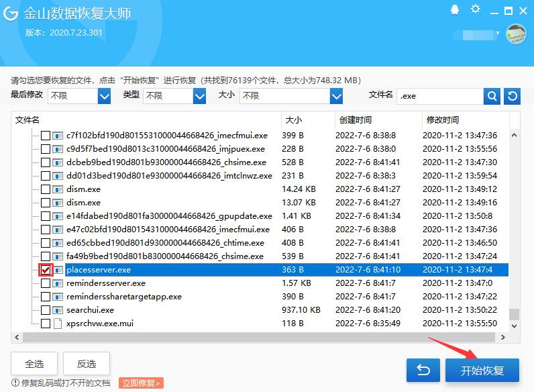Click the exe icon beside ed65cbbed..._chtime.exe
This screenshot has width=534, height=392.
pyautogui.click(x=58, y=243)
